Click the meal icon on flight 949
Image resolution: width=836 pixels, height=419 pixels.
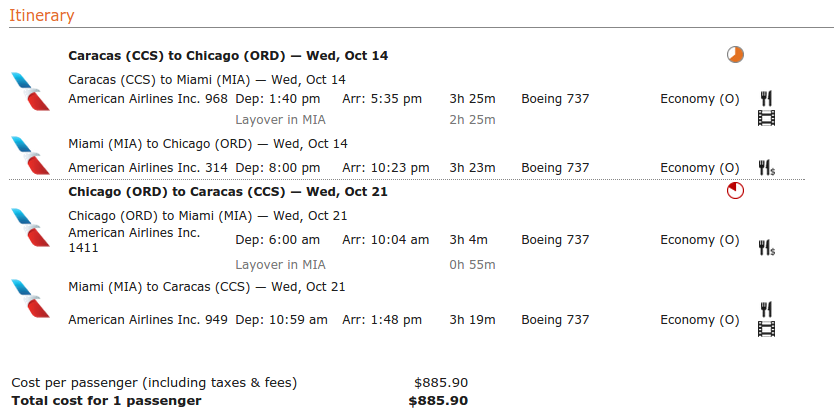766,309
